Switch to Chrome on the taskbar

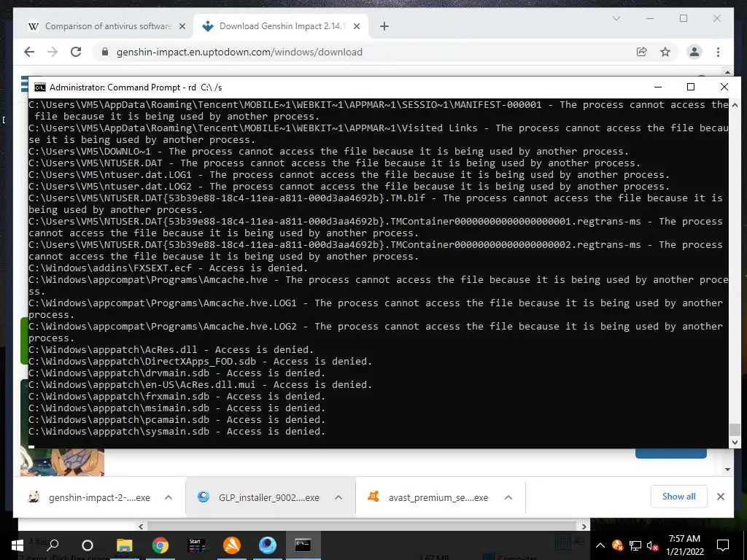click(160, 545)
